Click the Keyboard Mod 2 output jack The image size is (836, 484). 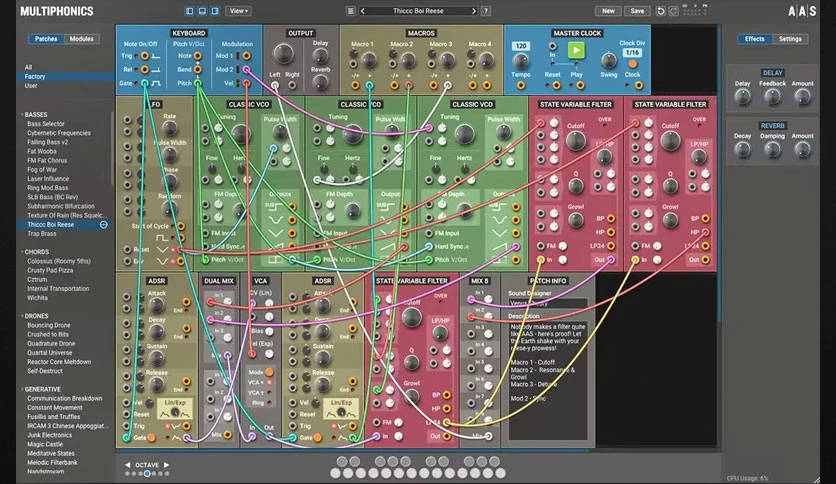pos(246,69)
